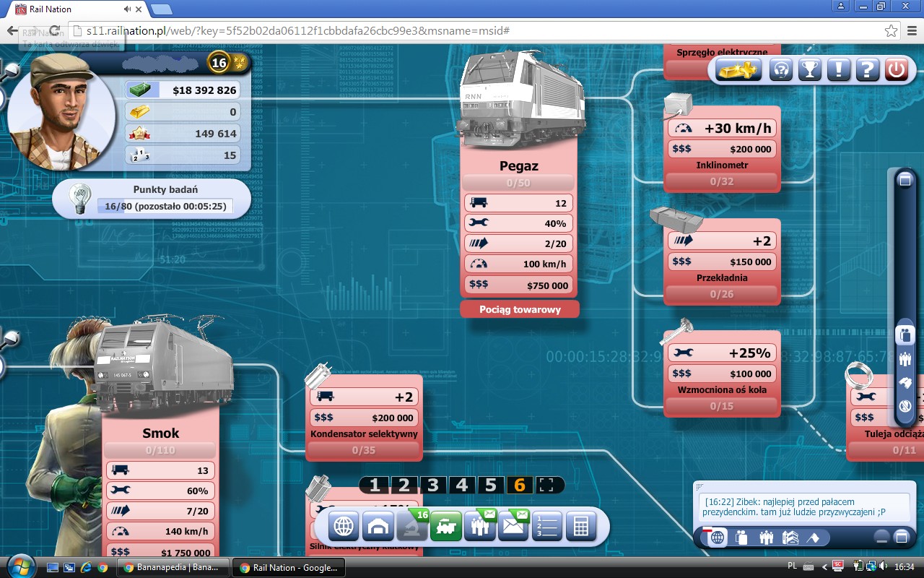Open the world map from bottom toolbar

click(344, 527)
